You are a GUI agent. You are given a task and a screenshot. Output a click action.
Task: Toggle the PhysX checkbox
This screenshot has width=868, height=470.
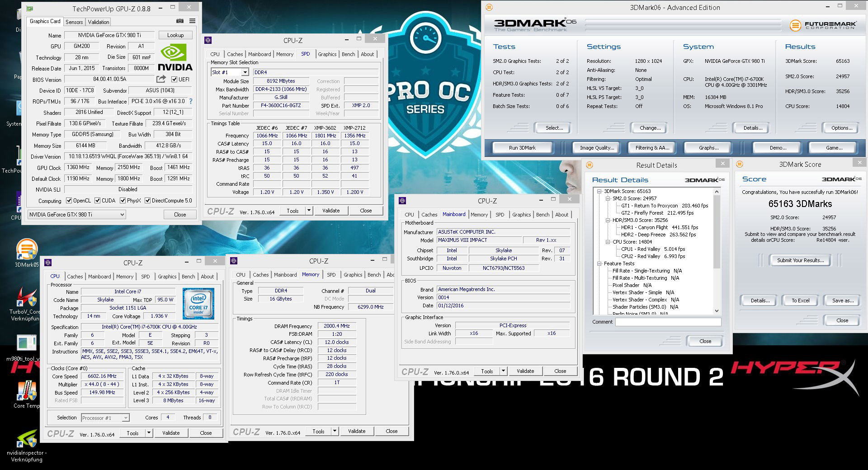(123, 201)
